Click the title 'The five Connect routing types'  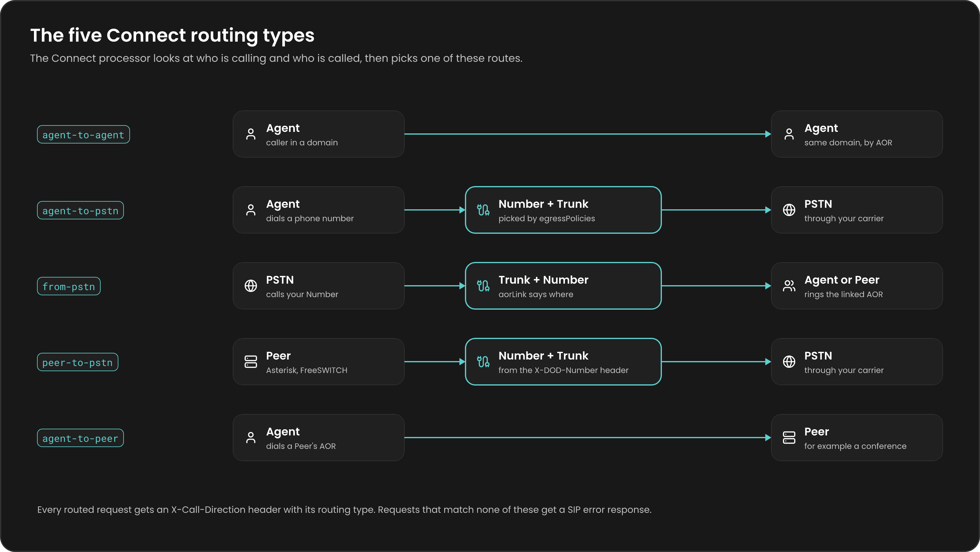point(172,35)
